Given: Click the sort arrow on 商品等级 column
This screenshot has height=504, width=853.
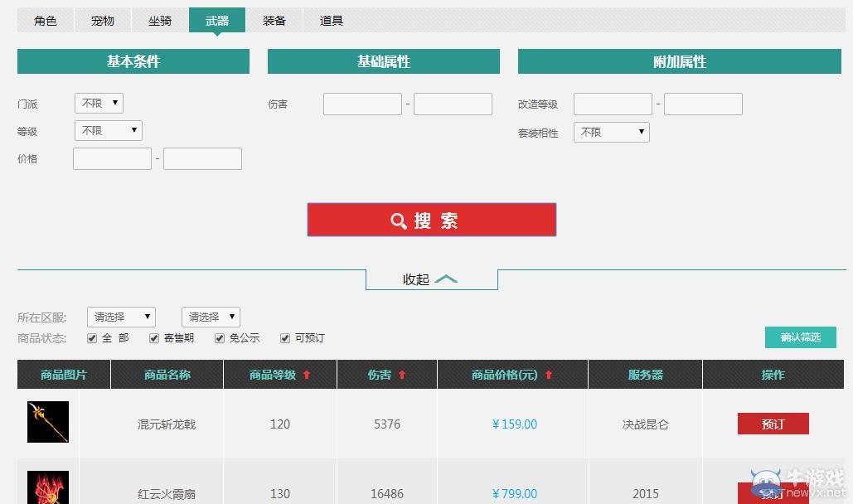Looking at the screenshot, I should 308,374.
